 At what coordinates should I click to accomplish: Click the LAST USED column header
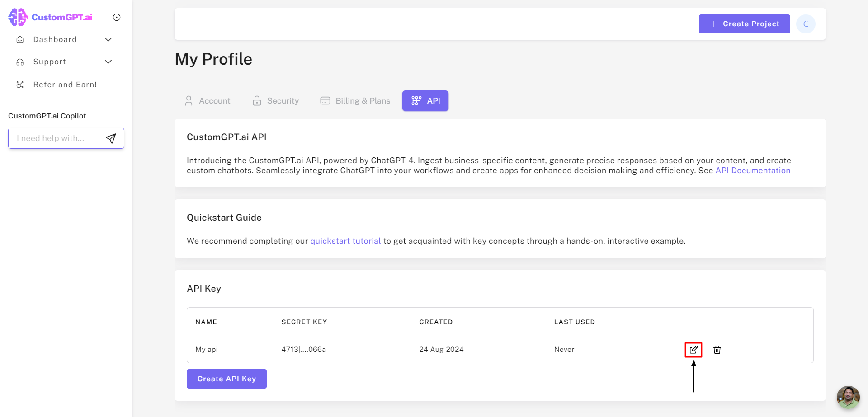575,322
